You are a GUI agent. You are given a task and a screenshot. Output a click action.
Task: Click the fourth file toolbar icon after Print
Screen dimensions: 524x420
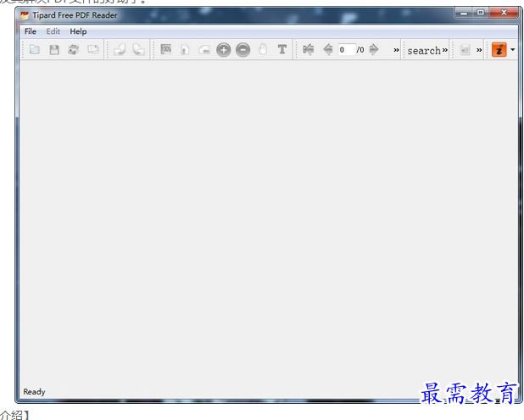click(93, 50)
